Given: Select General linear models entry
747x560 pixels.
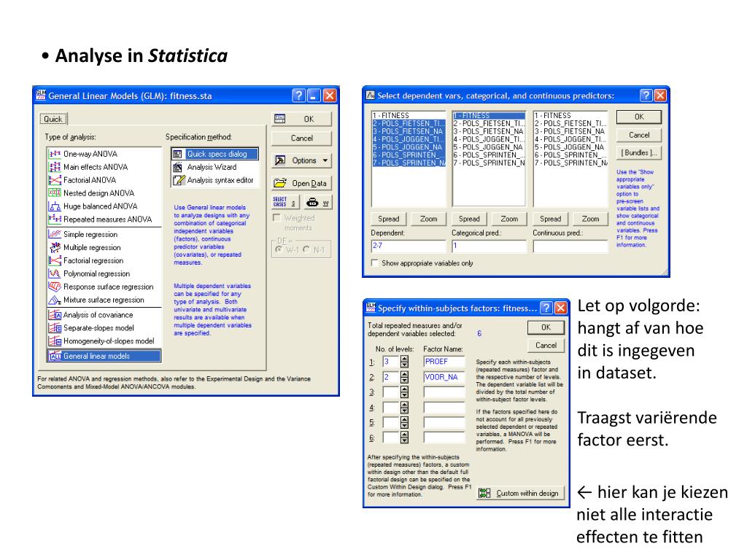Looking at the screenshot, I should 104,356.
